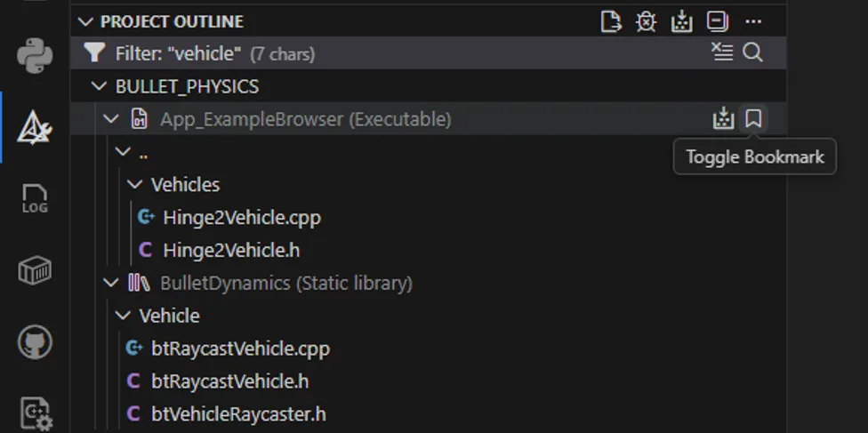
Task: Open Hinge2Vehicle.h
Action: 231,250
